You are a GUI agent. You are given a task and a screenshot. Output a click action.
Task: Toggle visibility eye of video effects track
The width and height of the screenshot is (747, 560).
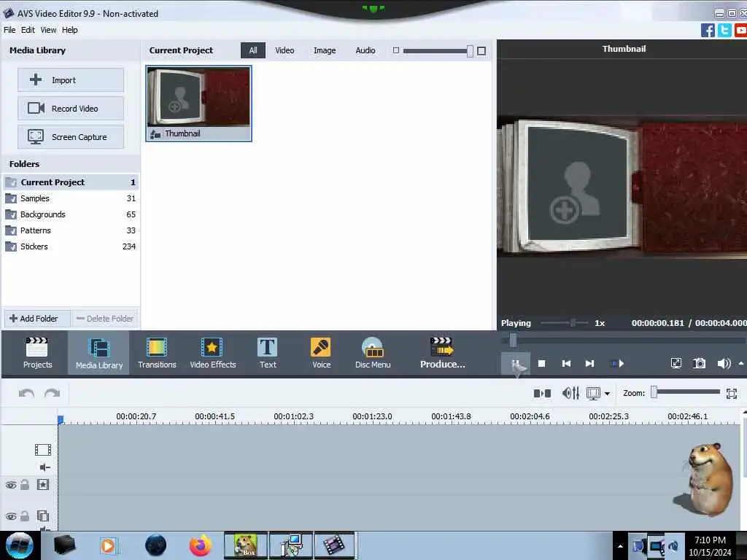(11, 485)
